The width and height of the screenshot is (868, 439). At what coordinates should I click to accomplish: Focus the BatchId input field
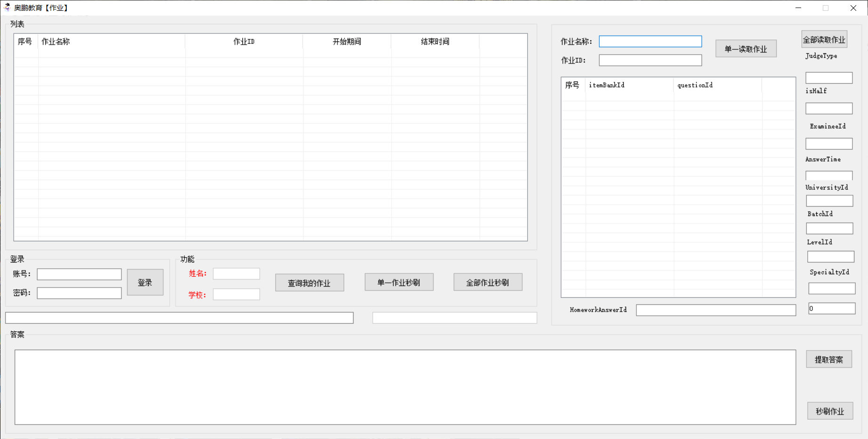[829, 228]
